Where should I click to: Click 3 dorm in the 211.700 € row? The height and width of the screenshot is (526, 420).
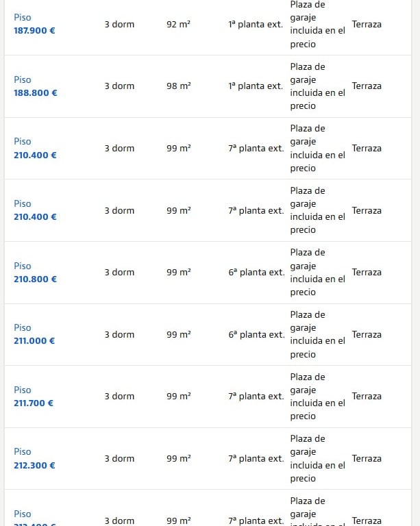[119, 397]
